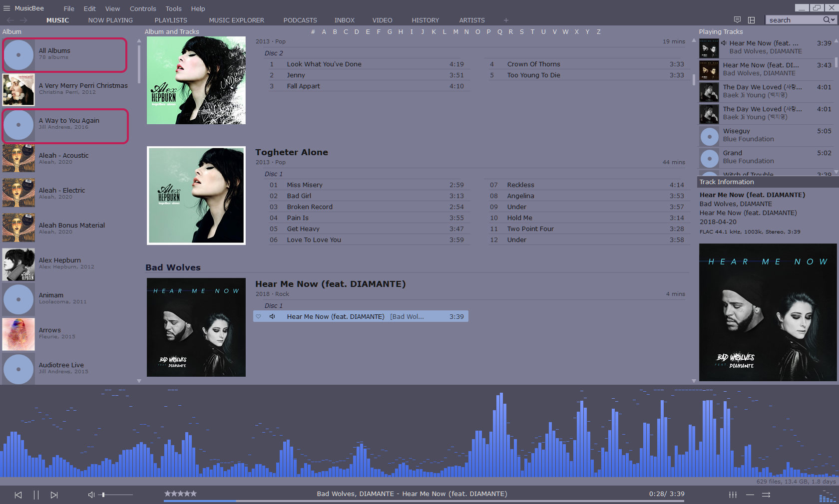Switch to Now Playing tab
Screen dimensions: 839x504
click(x=110, y=20)
